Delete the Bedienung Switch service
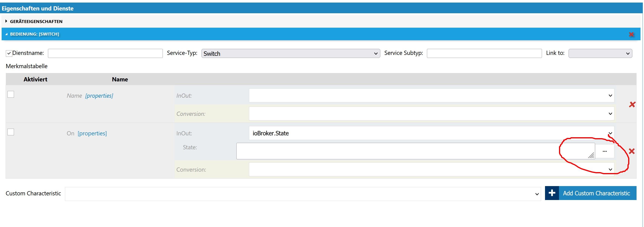644x227 pixels. point(631,34)
